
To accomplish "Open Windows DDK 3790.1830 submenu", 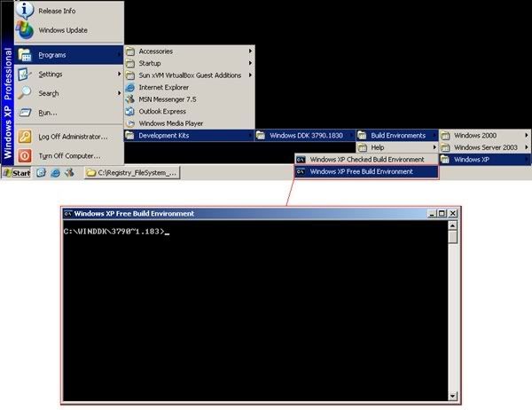I will [x=305, y=136].
